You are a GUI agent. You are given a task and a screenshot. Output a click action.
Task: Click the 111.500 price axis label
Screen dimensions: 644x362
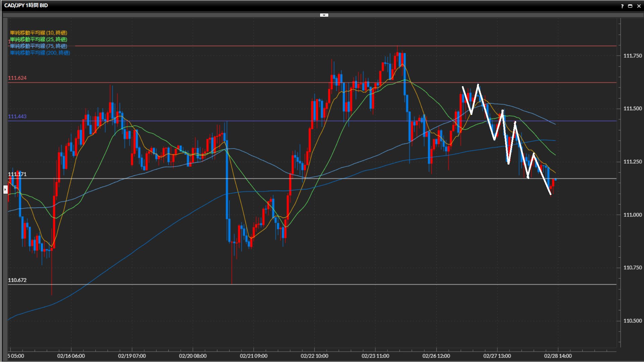click(x=632, y=108)
